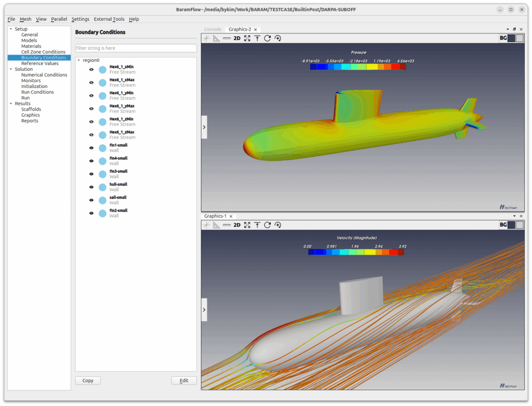532x406 pixels.
Task: Select the fin3-small boundary row
Action: coord(136,174)
